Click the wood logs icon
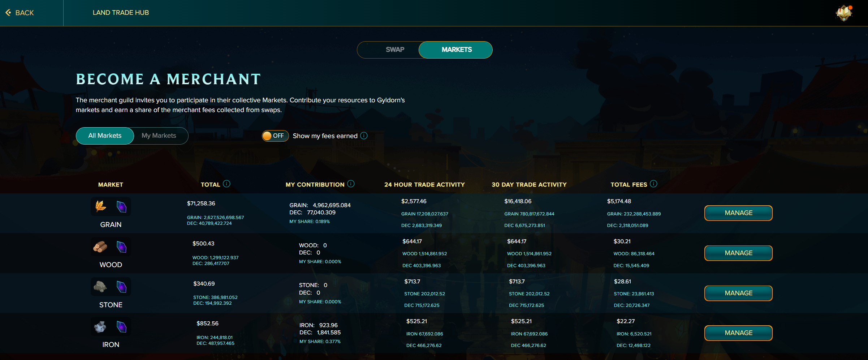Viewport: 868px width, 360px height. (x=100, y=247)
